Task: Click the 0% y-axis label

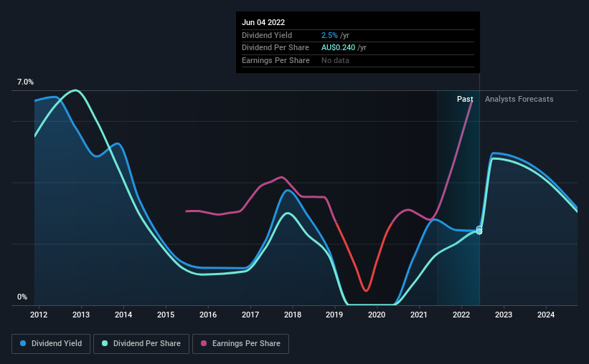Action: 22,297
